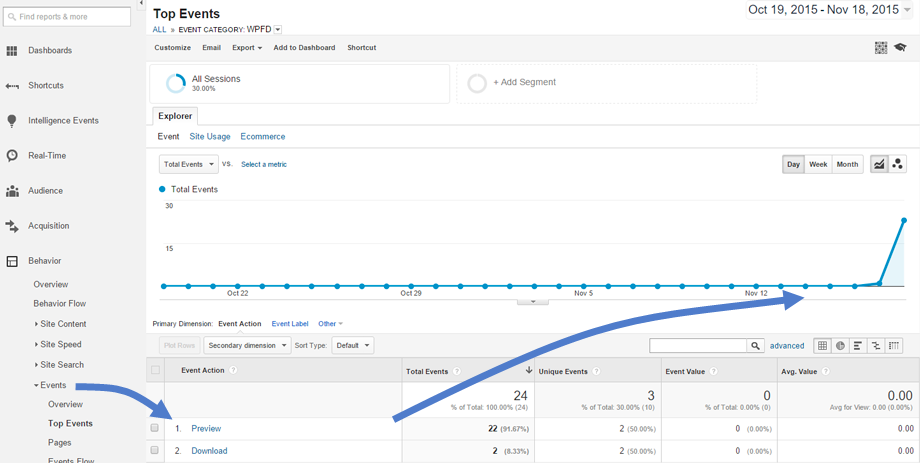Select the pie chart percentage view
The width and height of the screenshot is (920, 463).
click(x=840, y=346)
